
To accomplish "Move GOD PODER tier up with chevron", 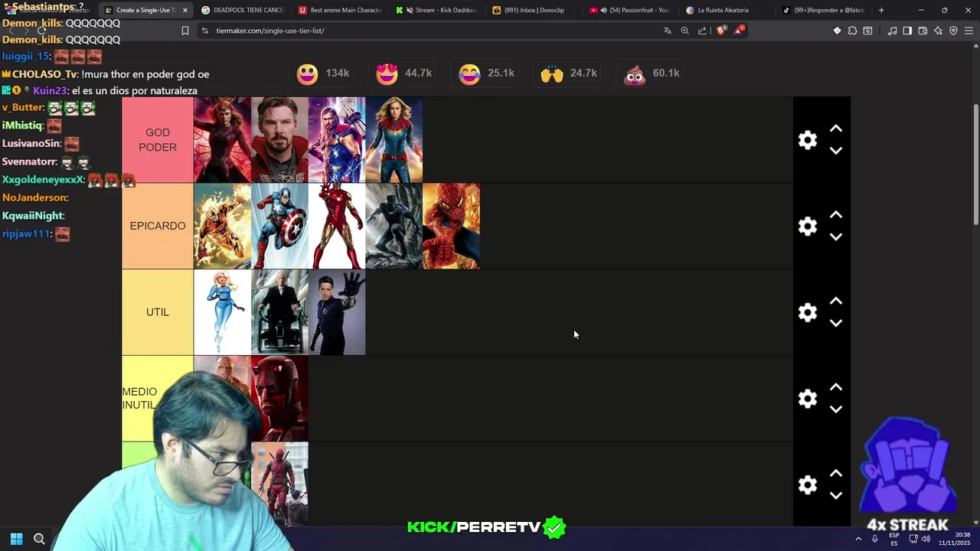I will (x=836, y=129).
